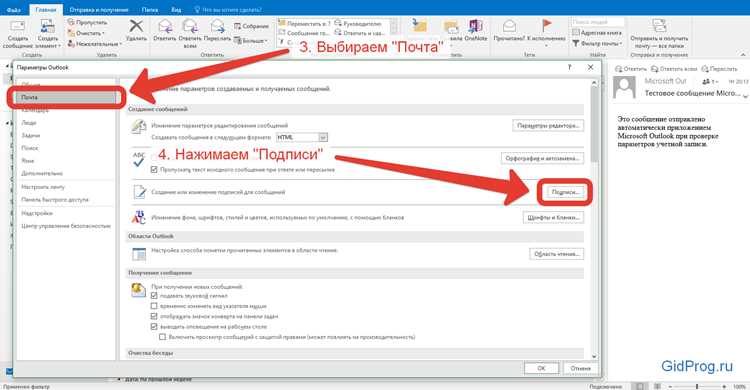The width and height of the screenshot is (750, 390).
Task: Toggle the отображать значок конверта checkbox
Action: click(x=154, y=316)
